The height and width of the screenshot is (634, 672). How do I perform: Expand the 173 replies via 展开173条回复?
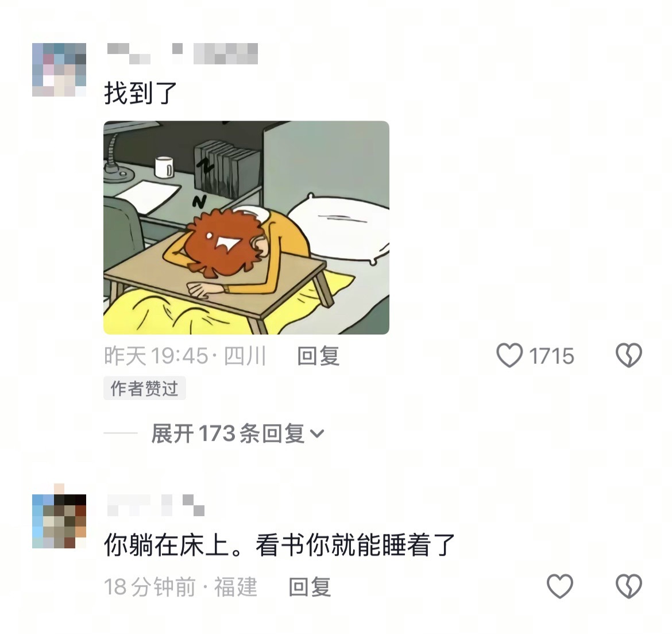238,433
